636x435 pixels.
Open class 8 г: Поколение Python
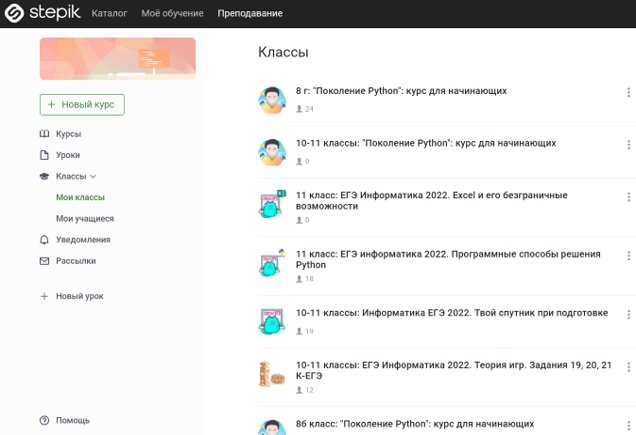pos(401,91)
